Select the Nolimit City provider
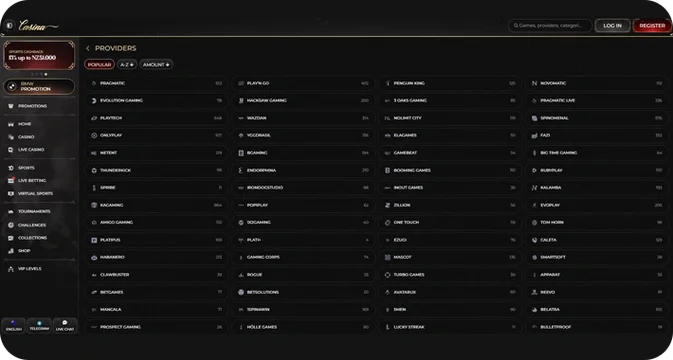Image resolution: width=673 pixels, height=360 pixels. [450, 118]
